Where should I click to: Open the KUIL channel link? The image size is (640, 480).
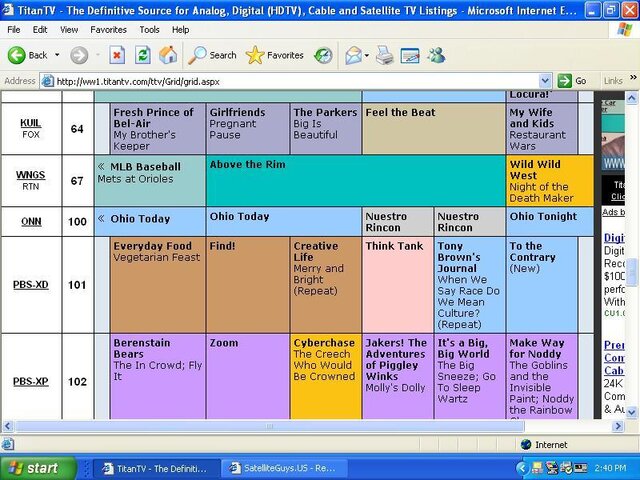(x=31, y=123)
